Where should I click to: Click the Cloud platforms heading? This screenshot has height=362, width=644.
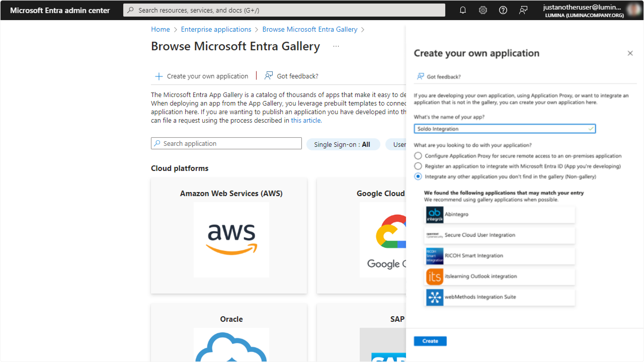180,168
